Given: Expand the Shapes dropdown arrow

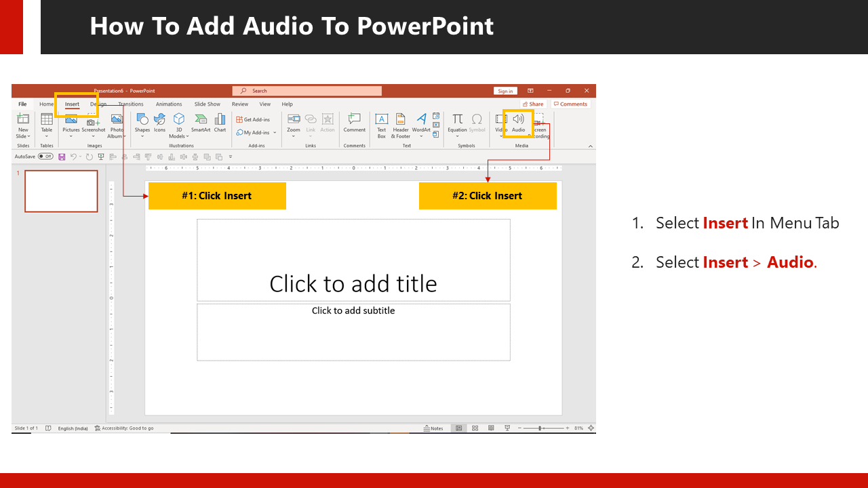Looking at the screenshot, I should coord(142,136).
